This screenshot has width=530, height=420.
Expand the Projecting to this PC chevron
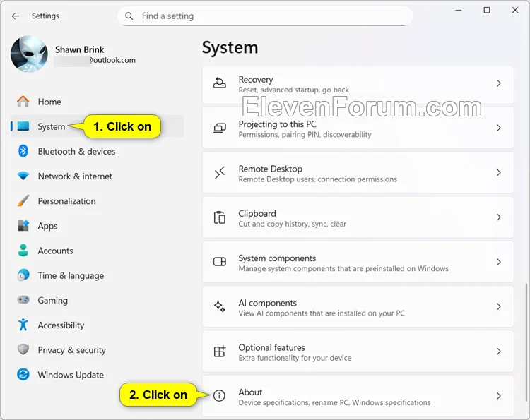click(x=499, y=128)
